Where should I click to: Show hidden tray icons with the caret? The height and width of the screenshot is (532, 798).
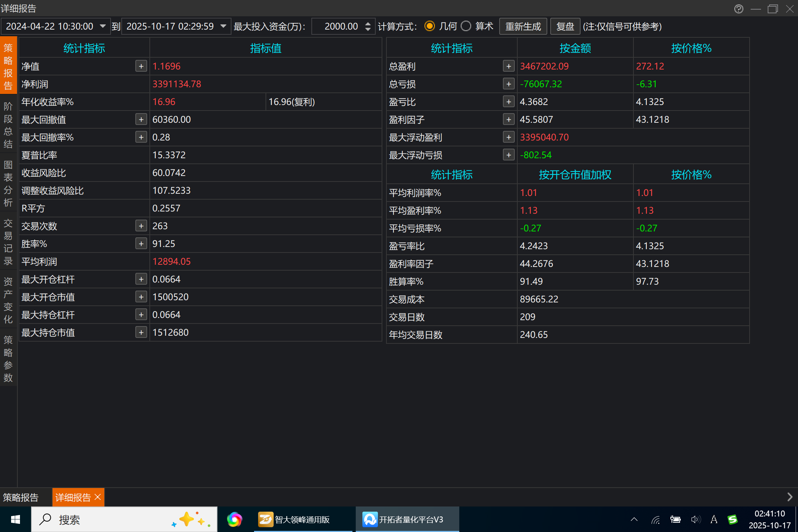tap(634, 519)
